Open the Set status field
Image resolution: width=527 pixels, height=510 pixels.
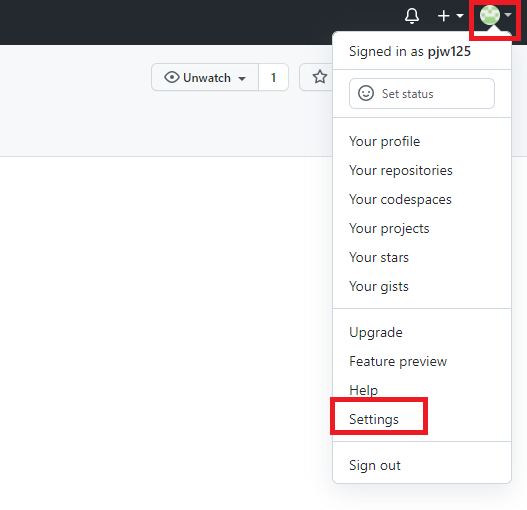click(422, 93)
